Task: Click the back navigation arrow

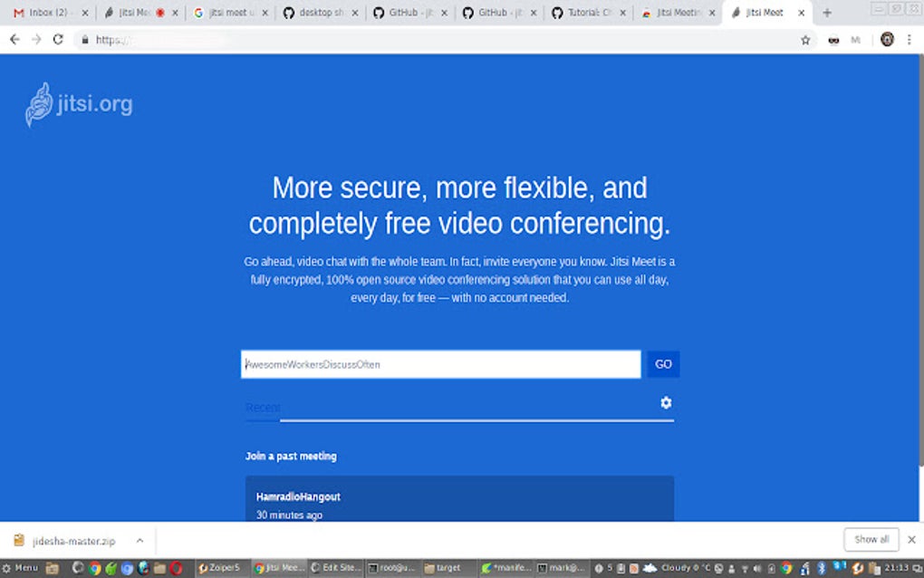Action: tap(14, 39)
